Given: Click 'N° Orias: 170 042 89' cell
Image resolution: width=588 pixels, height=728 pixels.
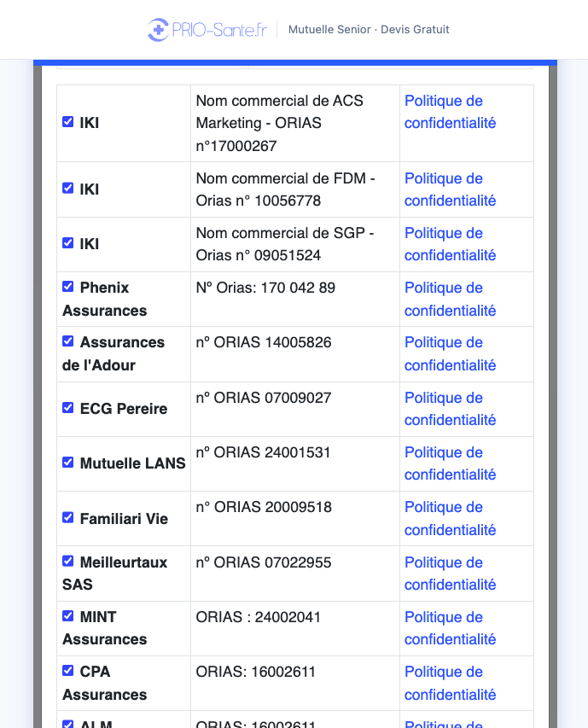Looking at the screenshot, I should pyautogui.click(x=295, y=299).
